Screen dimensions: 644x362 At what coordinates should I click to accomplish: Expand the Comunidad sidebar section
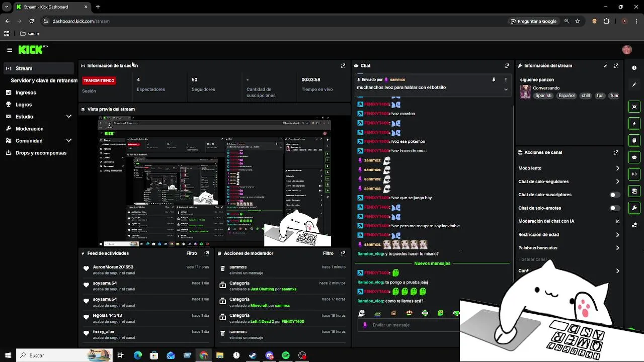[x=68, y=141]
